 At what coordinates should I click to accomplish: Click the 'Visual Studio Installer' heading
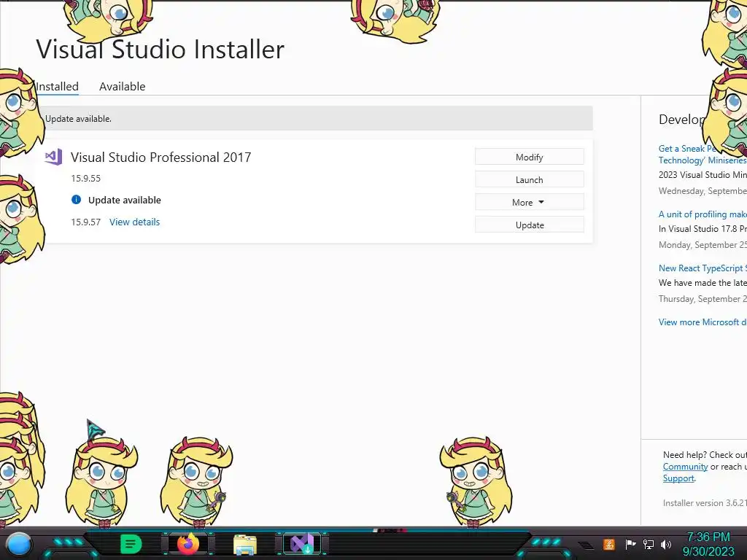(160, 49)
